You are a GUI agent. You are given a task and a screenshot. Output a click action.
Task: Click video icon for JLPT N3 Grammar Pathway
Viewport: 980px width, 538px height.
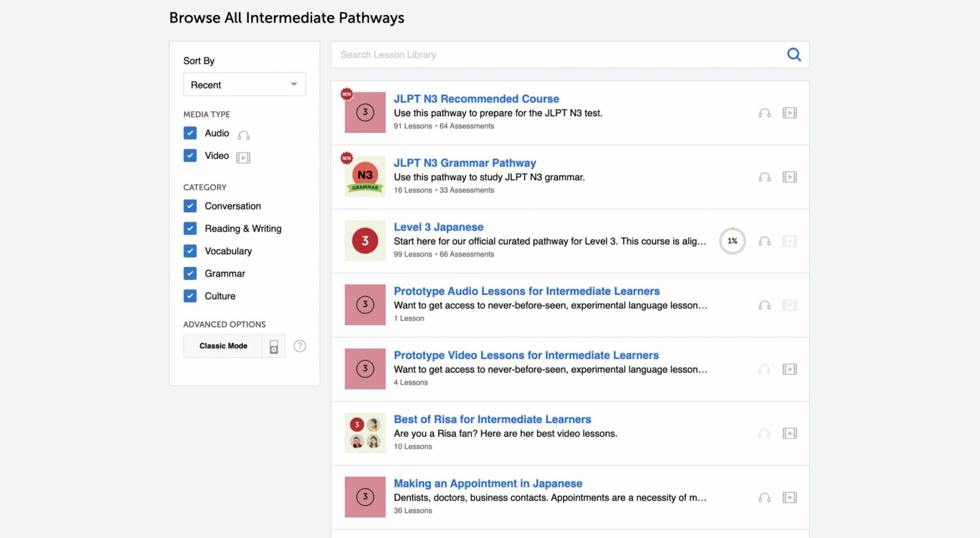click(x=790, y=177)
